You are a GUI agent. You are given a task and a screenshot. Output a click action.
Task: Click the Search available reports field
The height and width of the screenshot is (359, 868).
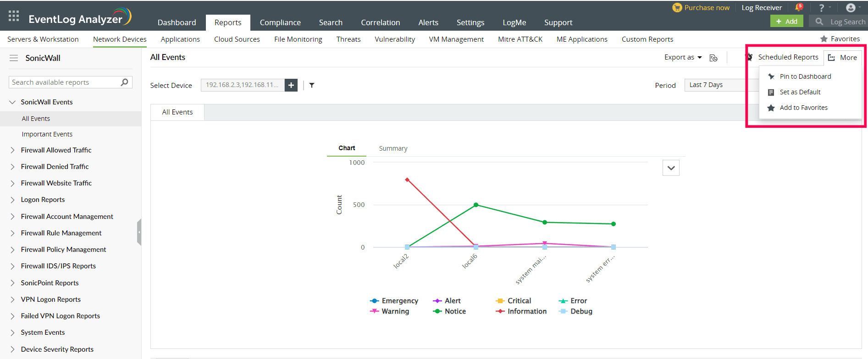click(64, 82)
